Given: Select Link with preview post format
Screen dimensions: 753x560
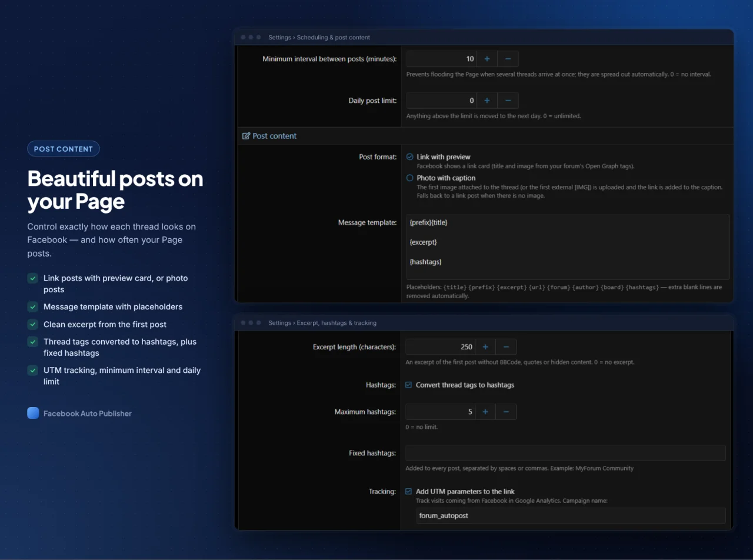Looking at the screenshot, I should point(410,157).
